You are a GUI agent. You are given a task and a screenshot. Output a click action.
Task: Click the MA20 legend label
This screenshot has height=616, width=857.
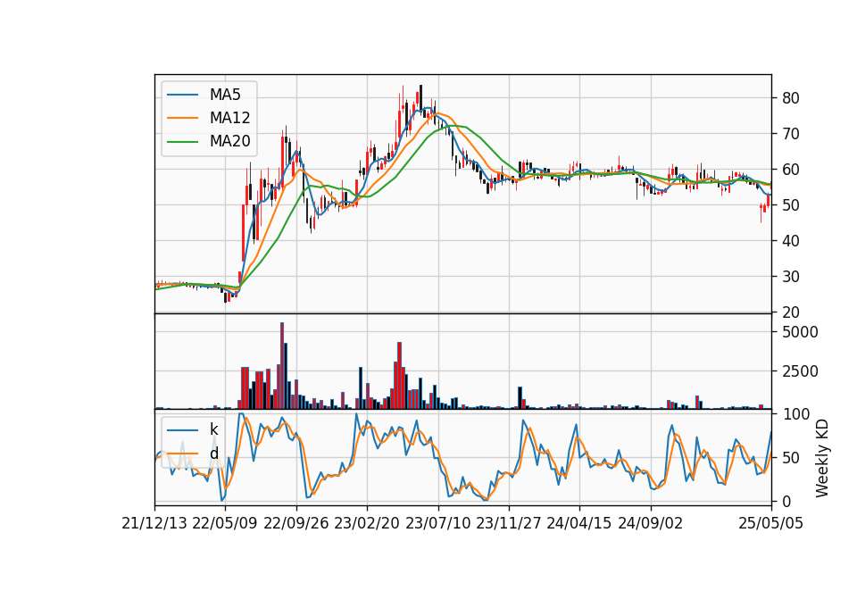point(229,142)
